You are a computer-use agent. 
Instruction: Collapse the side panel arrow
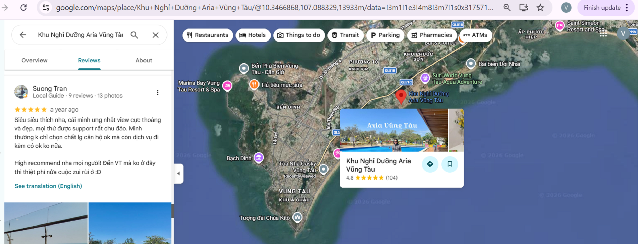(x=178, y=174)
